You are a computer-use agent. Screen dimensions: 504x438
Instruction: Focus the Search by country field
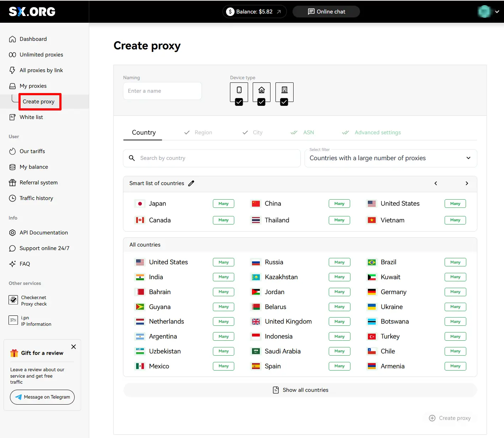217,158
